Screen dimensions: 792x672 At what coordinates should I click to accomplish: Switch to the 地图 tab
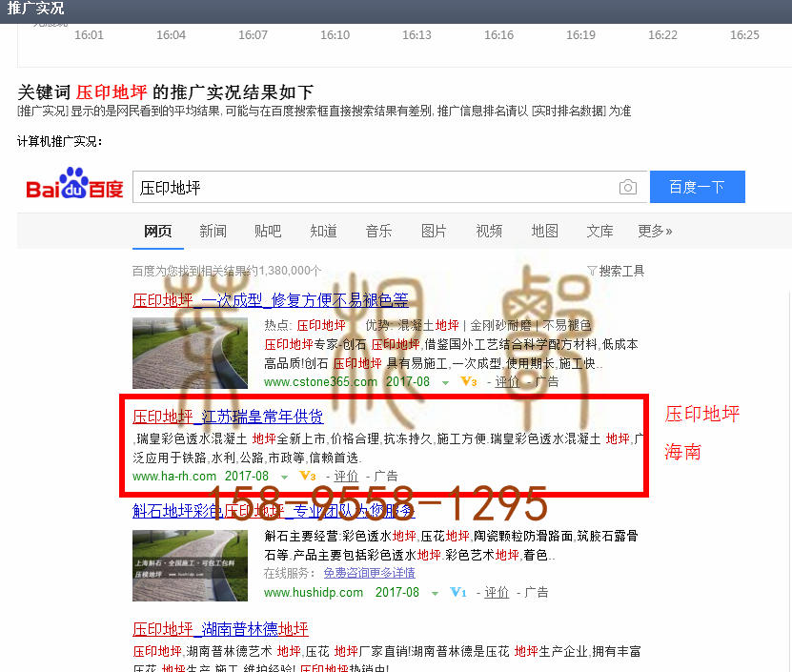[544, 232]
